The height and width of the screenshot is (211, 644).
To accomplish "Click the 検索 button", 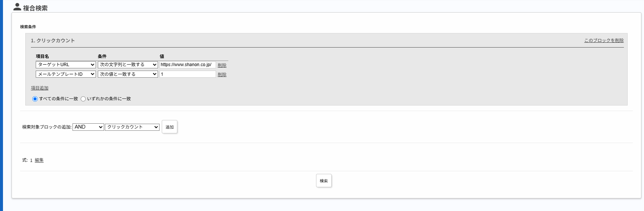I will tap(324, 181).
